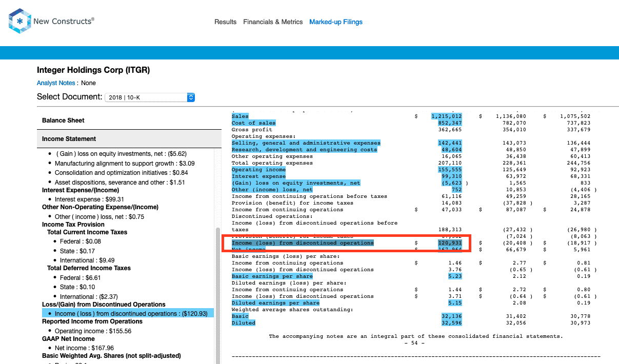This screenshot has height=364, width=619.
Task: Open the Results menu item
Action: [226, 22]
